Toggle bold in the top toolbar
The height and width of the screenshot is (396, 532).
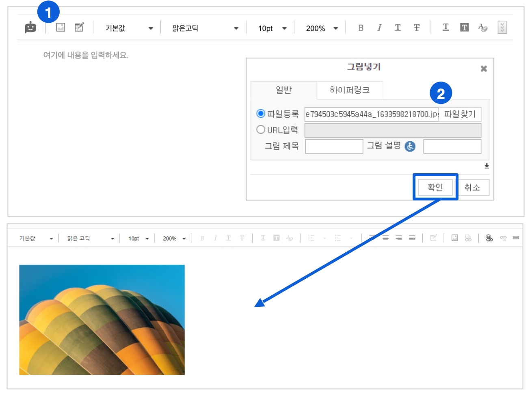tap(361, 28)
